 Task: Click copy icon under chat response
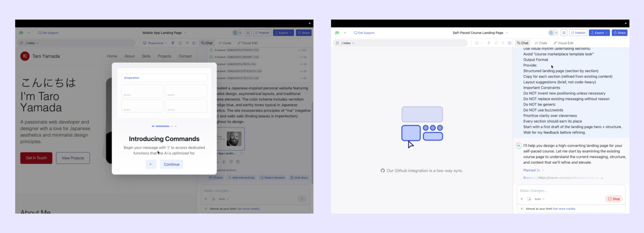238,162
